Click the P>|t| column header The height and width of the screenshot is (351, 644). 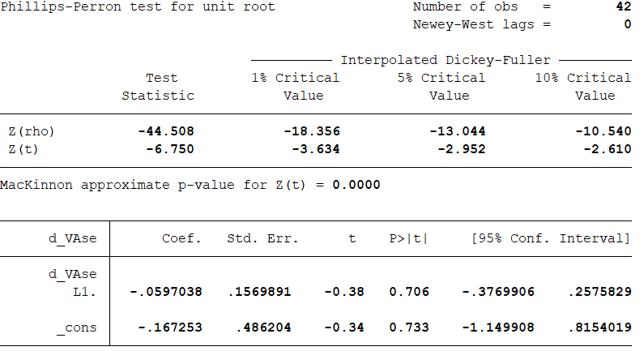408,239
